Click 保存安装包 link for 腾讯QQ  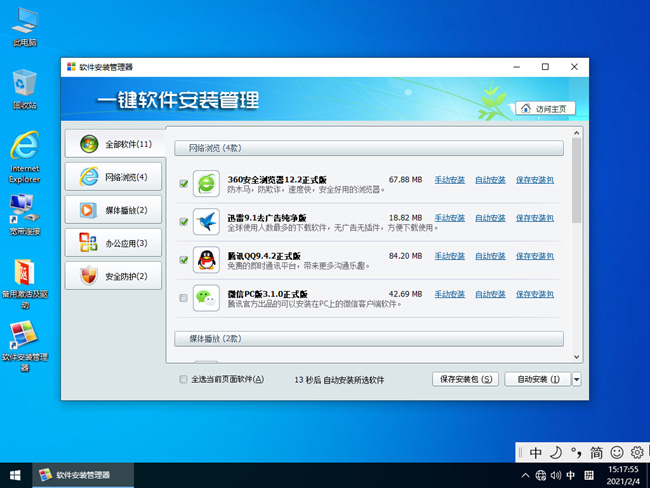point(535,256)
